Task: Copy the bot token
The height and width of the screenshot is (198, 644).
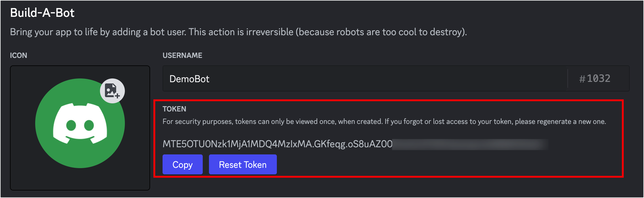Action: tap(182, 164)
